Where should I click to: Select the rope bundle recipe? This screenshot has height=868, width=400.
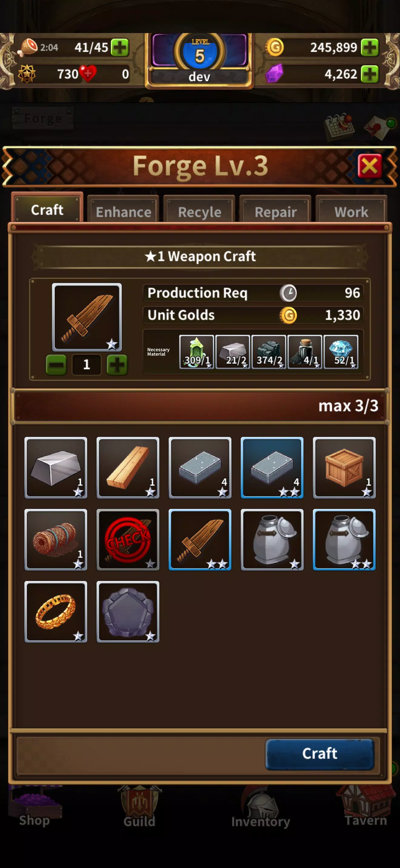tap(56, 539)
